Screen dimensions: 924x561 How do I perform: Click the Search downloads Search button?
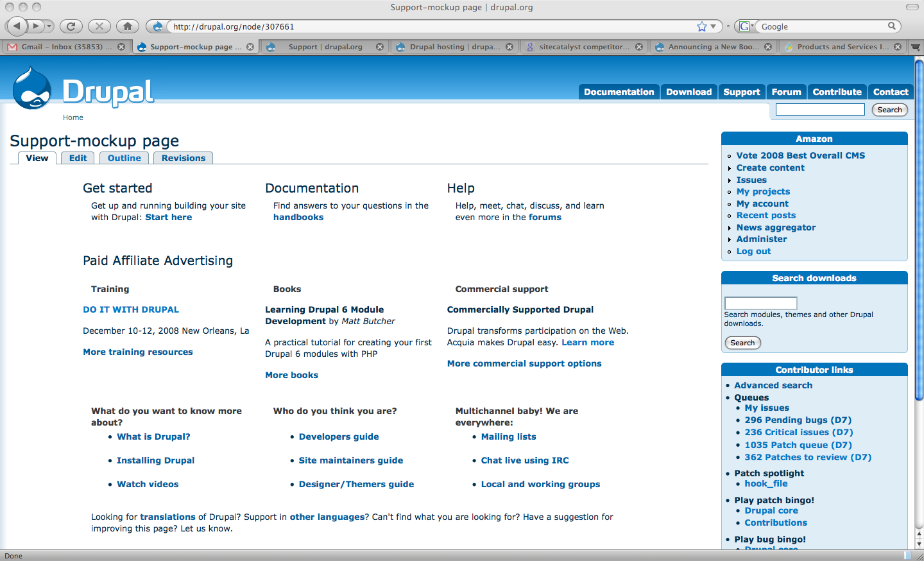[742, 343]
